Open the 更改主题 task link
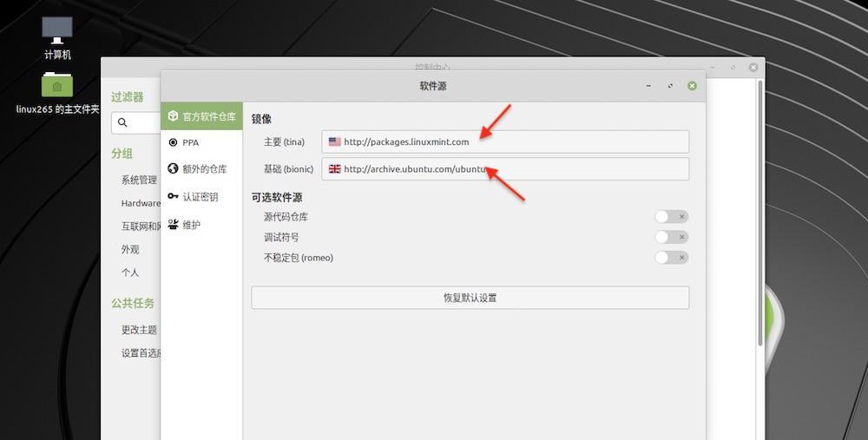This screenshot has width=868, height=440. 139,330
